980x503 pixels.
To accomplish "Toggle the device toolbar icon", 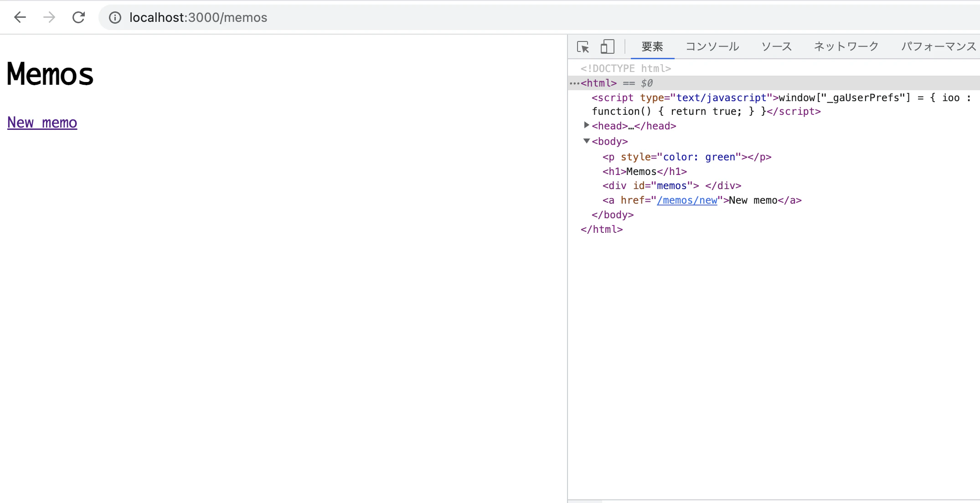I will point(607,46).
